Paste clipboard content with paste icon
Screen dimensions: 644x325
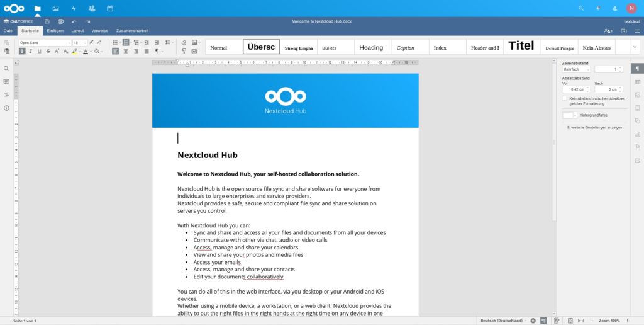pos(6,51)
